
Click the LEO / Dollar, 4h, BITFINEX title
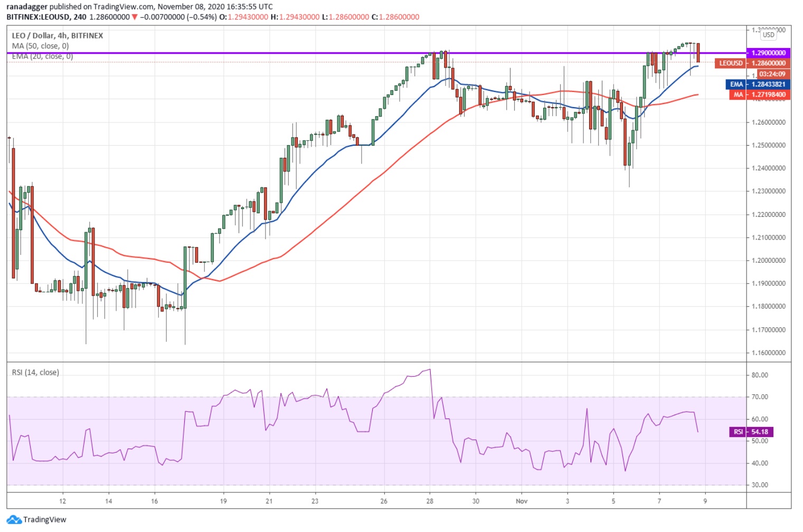point(58,35)
